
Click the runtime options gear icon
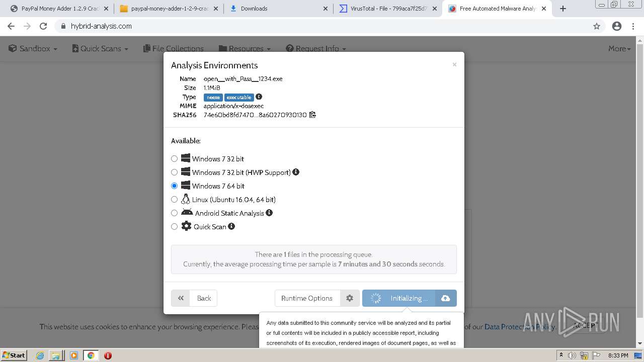[350, 298]
